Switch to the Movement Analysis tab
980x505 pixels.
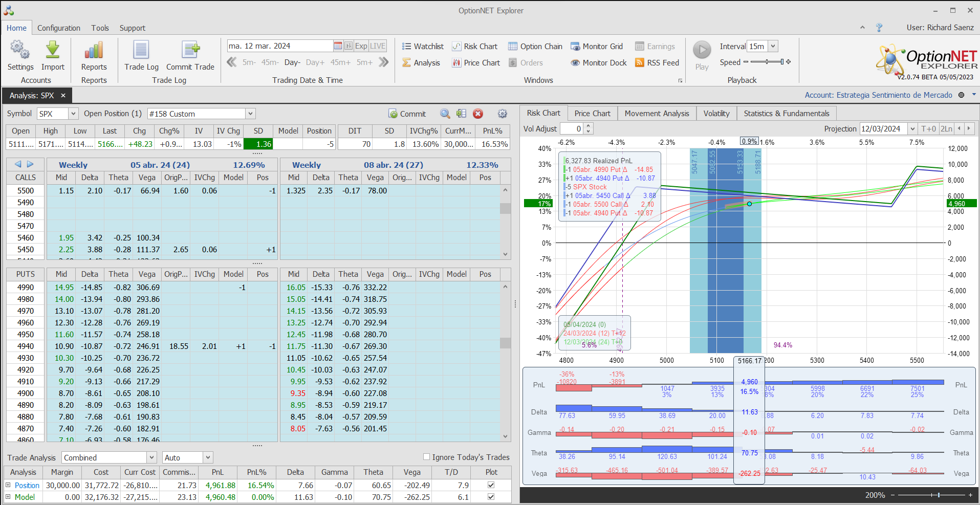(x=657, y=114)
